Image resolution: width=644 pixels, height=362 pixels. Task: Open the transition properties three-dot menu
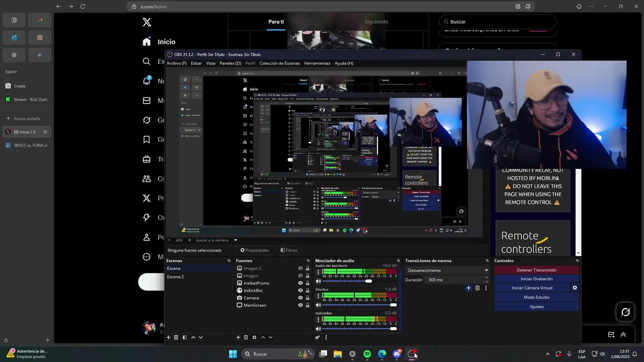[x=486, y=288]
